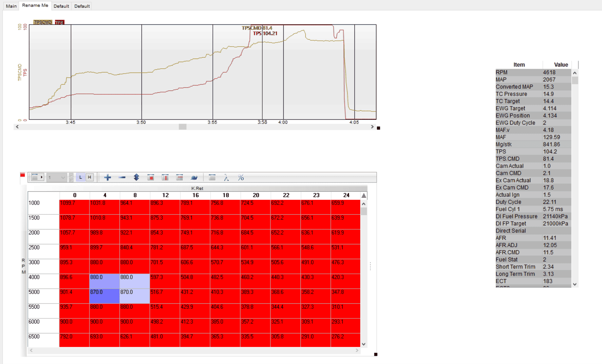This screenshot has width=602, height=364.
Task: Select column header 24
Action: [346, 195]
